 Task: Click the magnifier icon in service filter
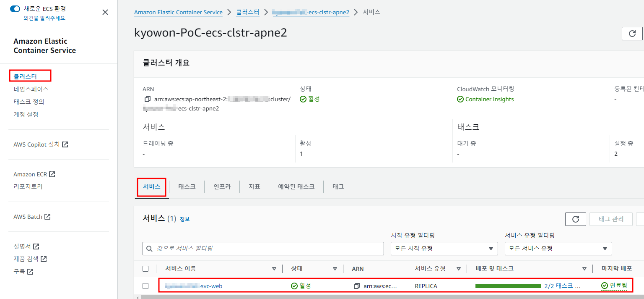point(150,249)
